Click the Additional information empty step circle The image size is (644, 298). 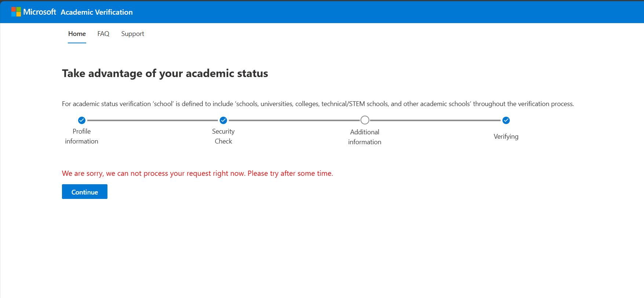click(365, 120)
